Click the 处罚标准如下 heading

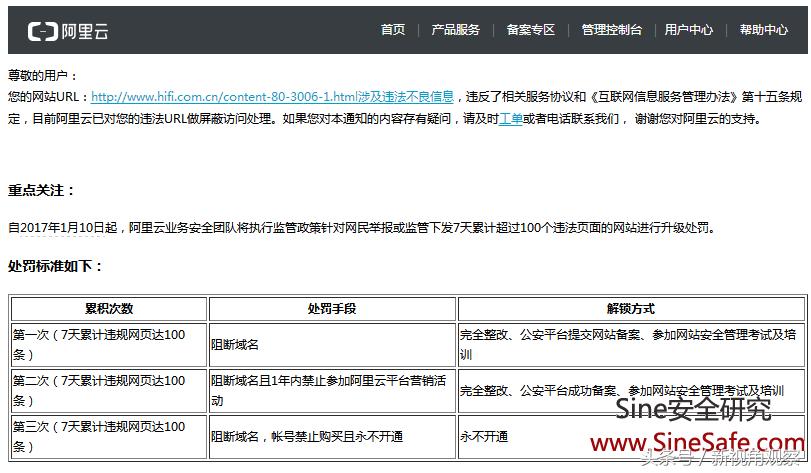[x=55, y=266]
